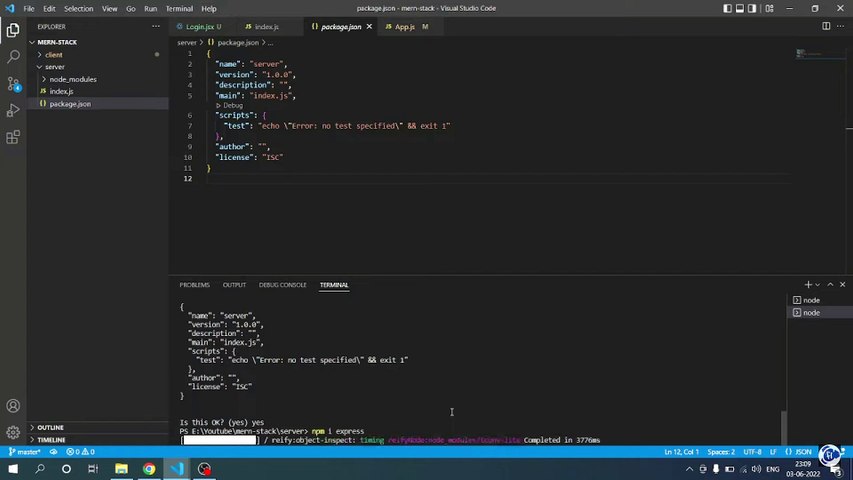Click the editor minimap

pos(818,54)
